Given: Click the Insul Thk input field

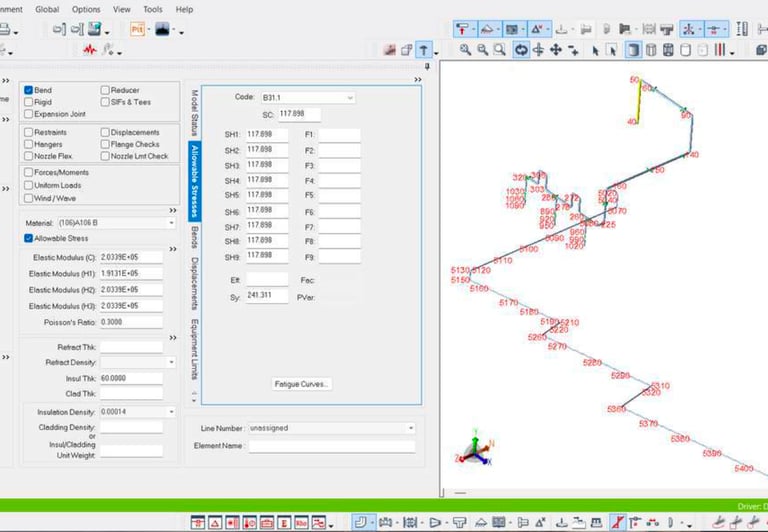Looking at the screenshot, I should coord(130,378).
